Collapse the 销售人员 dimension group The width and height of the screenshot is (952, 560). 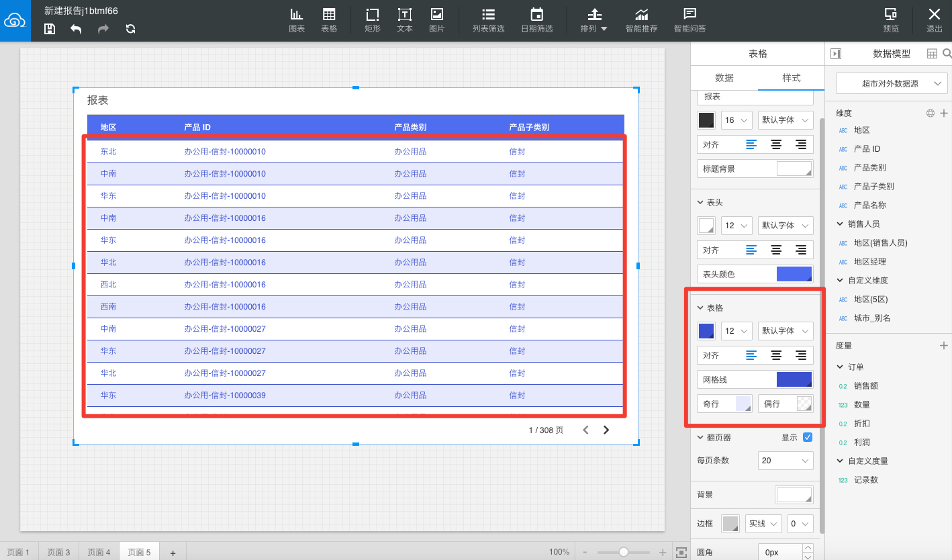pyautogui.click(x=840, y=224)
